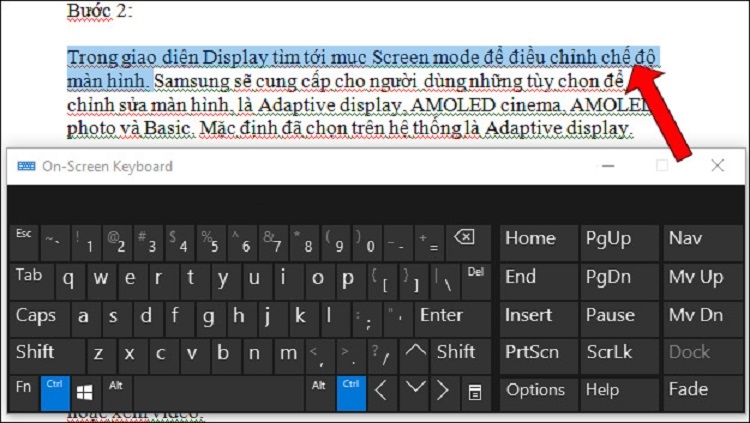Click the comma key
This screenshot has width=750, height=423.
320,356
